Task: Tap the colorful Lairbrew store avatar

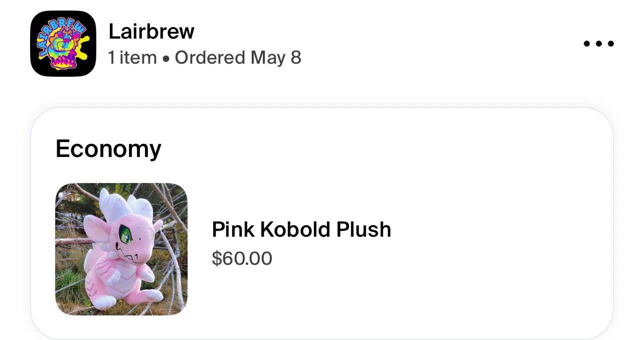Action: pyautogui.click(x=63, y=44)
